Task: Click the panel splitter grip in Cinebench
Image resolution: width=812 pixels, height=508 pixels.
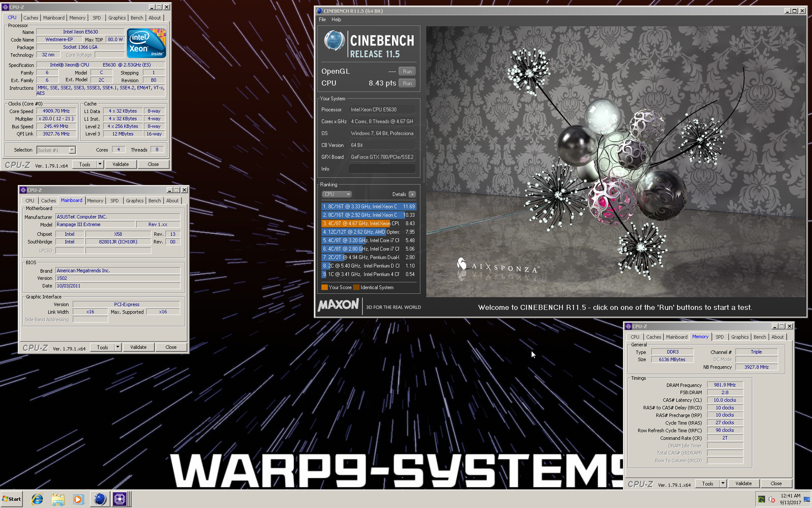Action: pyautogui.click(x=423, y=169)
